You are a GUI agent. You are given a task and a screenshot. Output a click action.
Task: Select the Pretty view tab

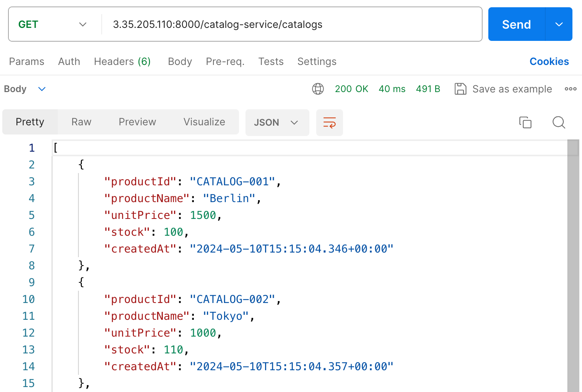point(30,122)
